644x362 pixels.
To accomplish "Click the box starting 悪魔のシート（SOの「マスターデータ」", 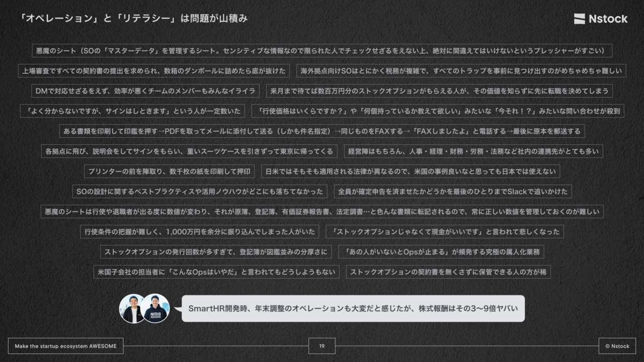I will click(322, 51).
